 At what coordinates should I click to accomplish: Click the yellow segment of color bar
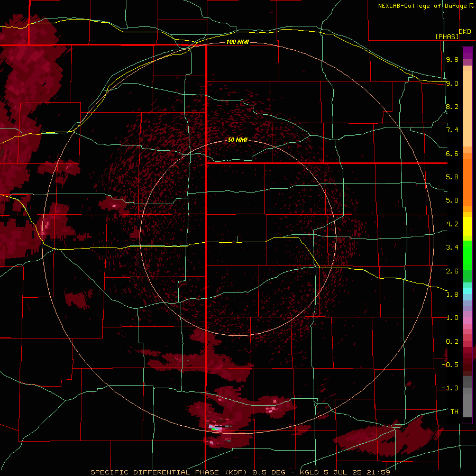(x=467, y=226)
